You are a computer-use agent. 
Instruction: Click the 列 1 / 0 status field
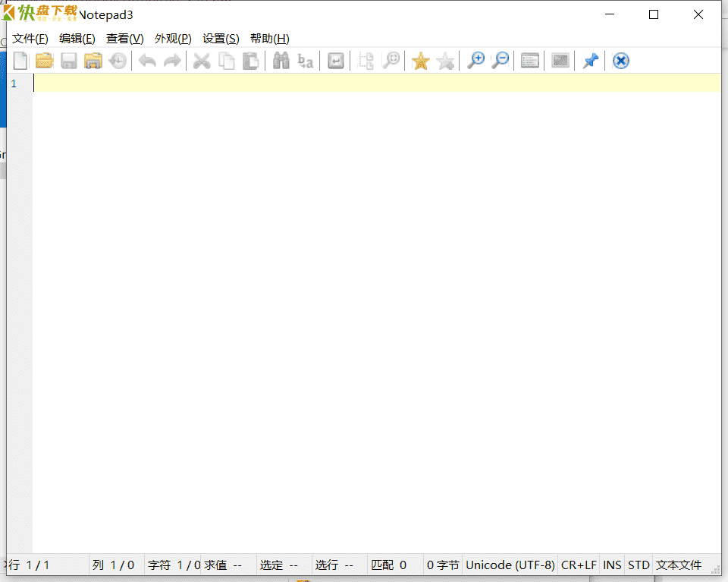click(117, 565)
